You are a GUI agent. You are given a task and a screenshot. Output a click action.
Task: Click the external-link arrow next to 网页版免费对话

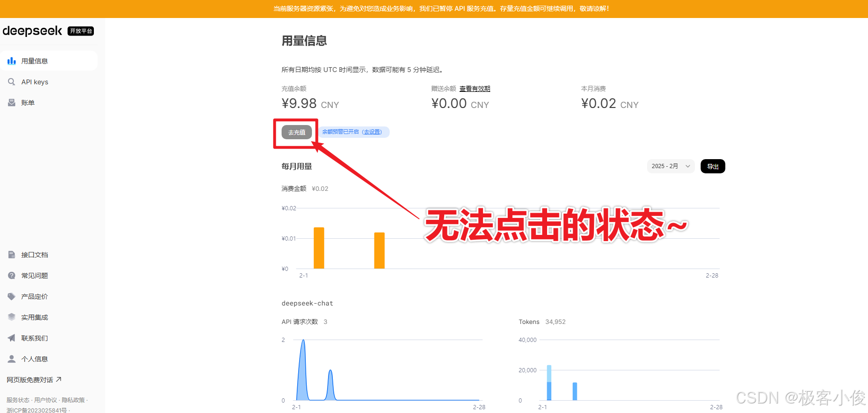pos(59,379)
